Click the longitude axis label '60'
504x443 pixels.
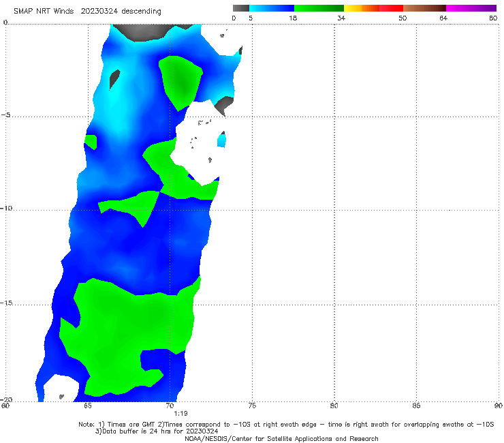5,406
